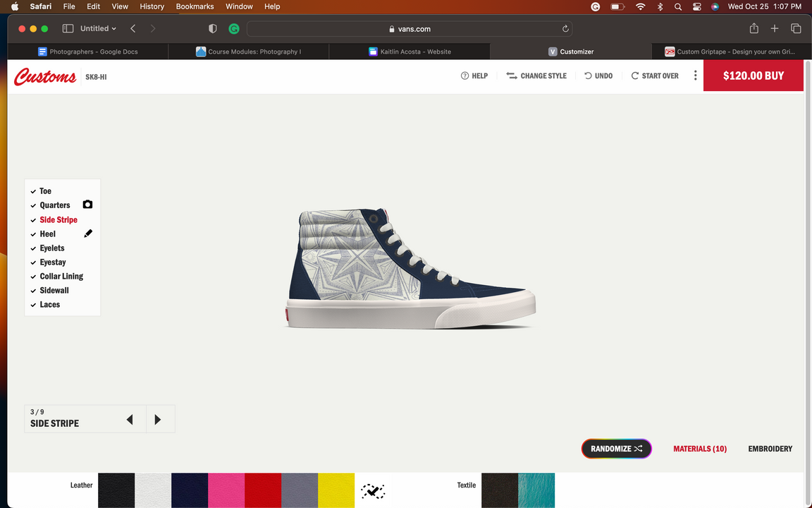Expand the Untitled tab group dropdown
The width and height of the screenshot is (812, 508).
click(98, 29)
